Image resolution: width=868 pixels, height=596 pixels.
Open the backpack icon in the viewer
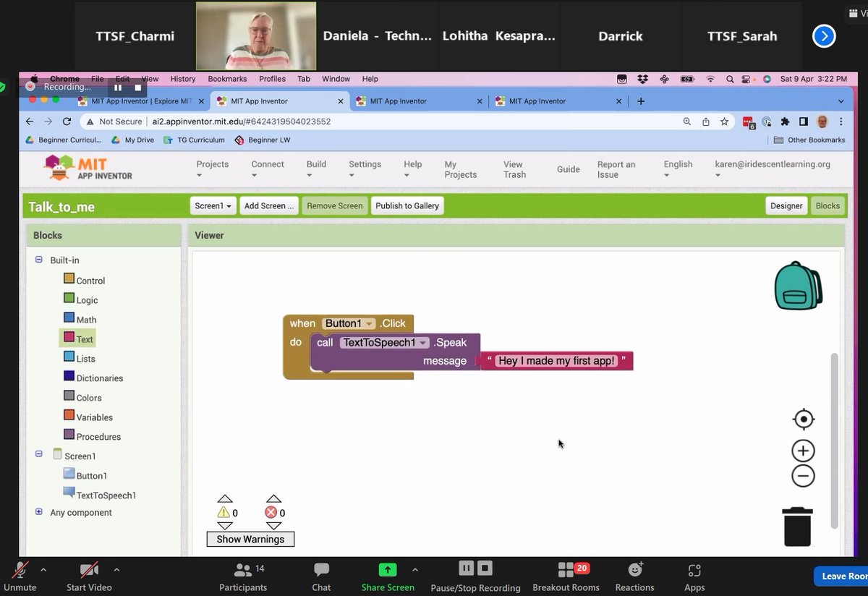(798, 286)
